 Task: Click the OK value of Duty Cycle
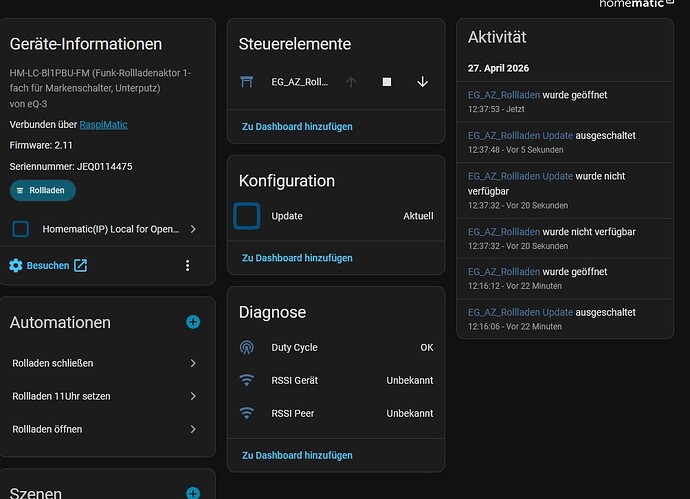(427, 348)
